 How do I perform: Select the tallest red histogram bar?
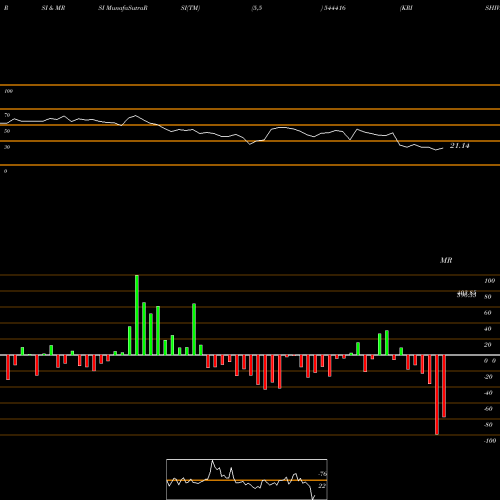pos(437,395)
